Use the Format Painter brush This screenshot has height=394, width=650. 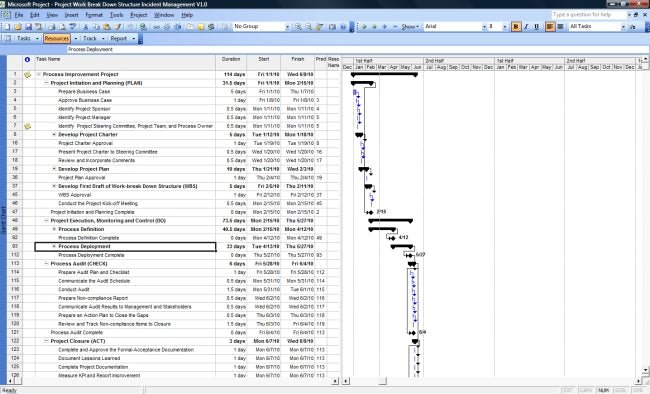117,27
